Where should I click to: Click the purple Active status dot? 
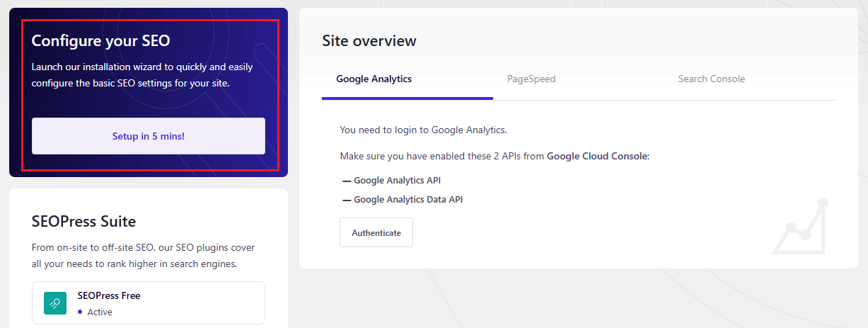coord(80,312)
